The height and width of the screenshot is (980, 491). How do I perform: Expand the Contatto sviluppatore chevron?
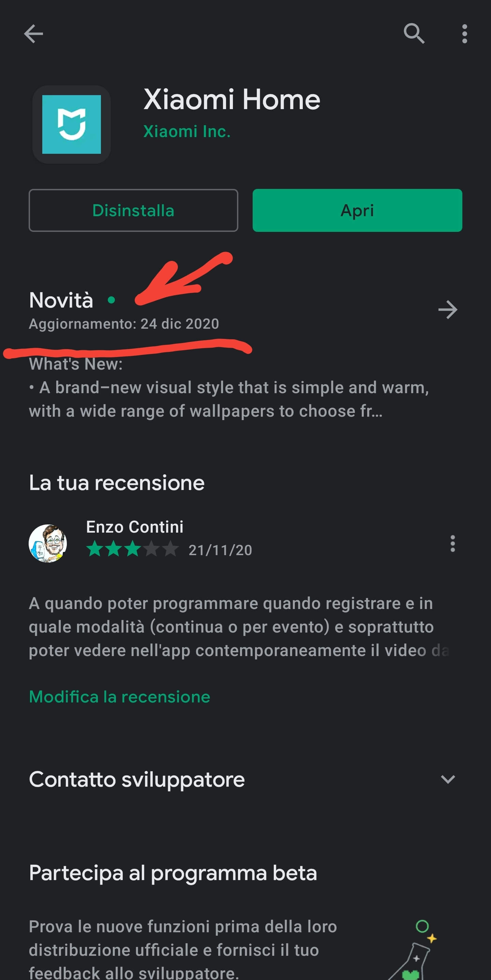pos(448,779)
